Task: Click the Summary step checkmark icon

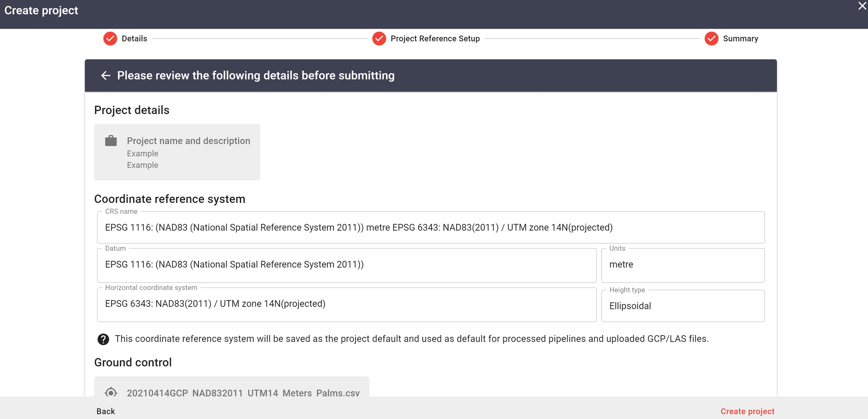Action: coord(711,38)
